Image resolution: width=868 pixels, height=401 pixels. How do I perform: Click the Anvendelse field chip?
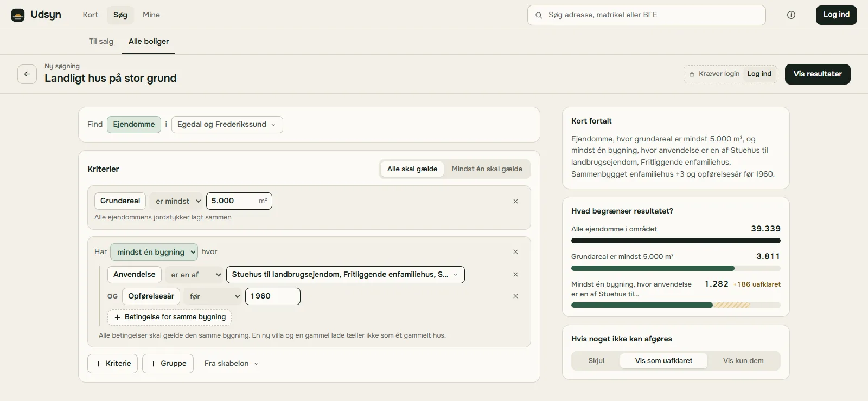point(135,275)
